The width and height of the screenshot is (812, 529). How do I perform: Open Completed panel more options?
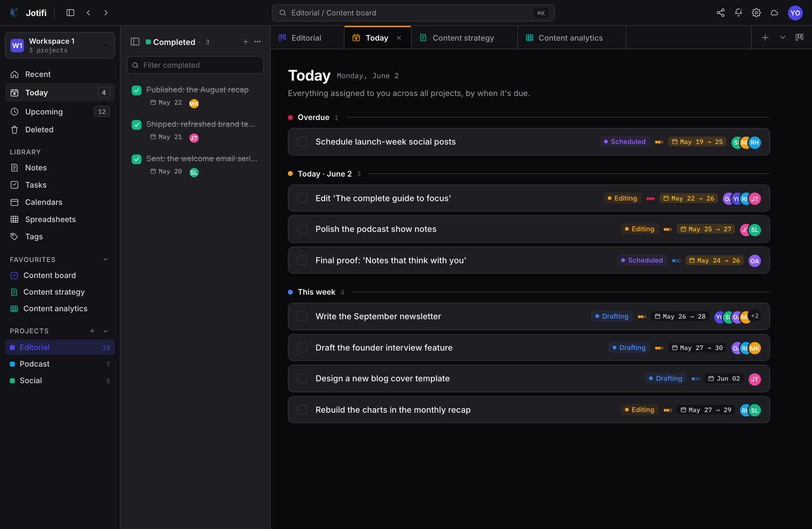pyautogui.click(x=257, y=42)
